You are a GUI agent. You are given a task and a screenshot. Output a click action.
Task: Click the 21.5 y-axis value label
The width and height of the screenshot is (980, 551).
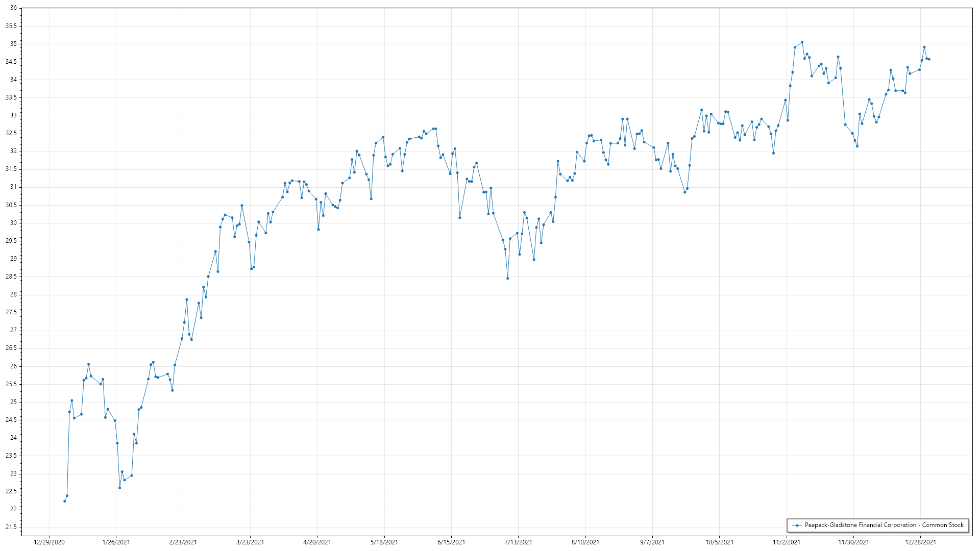(11, 527)
